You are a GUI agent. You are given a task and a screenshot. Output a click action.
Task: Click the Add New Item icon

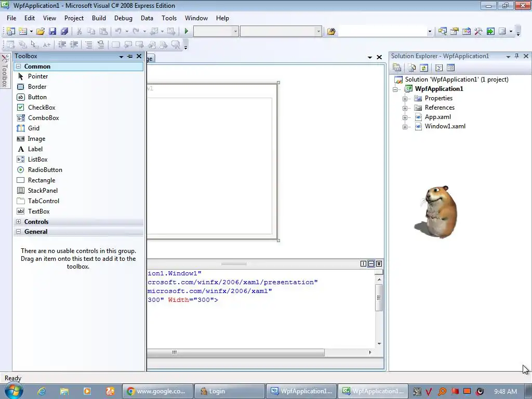tap(23, 31)
